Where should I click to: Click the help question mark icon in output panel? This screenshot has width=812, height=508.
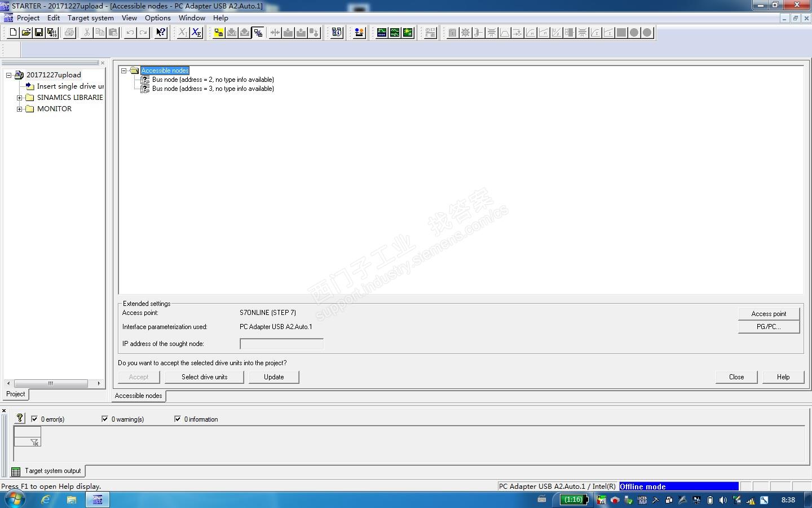(x=20, y=418)
